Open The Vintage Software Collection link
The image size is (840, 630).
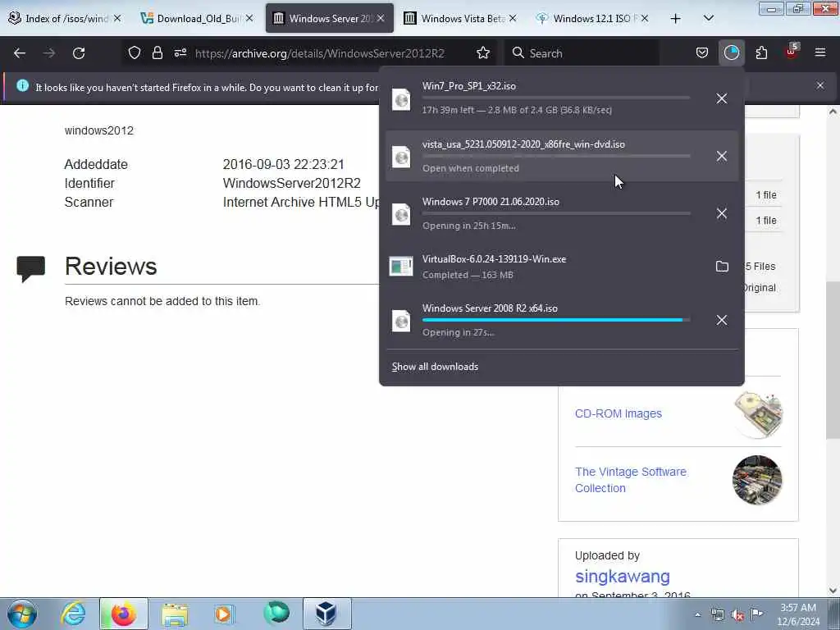(x=631, y=480)
